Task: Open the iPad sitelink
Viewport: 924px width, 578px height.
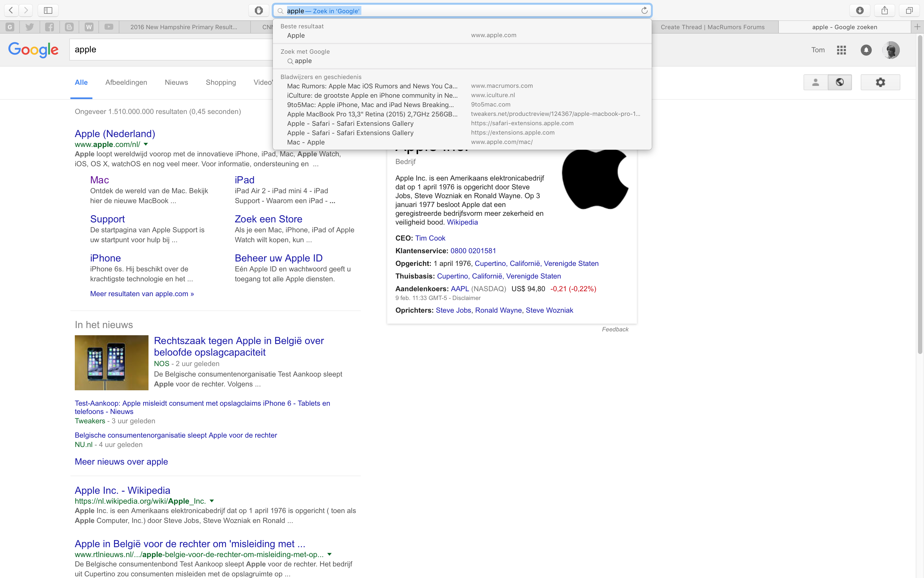Action: (x=244, y=180)
